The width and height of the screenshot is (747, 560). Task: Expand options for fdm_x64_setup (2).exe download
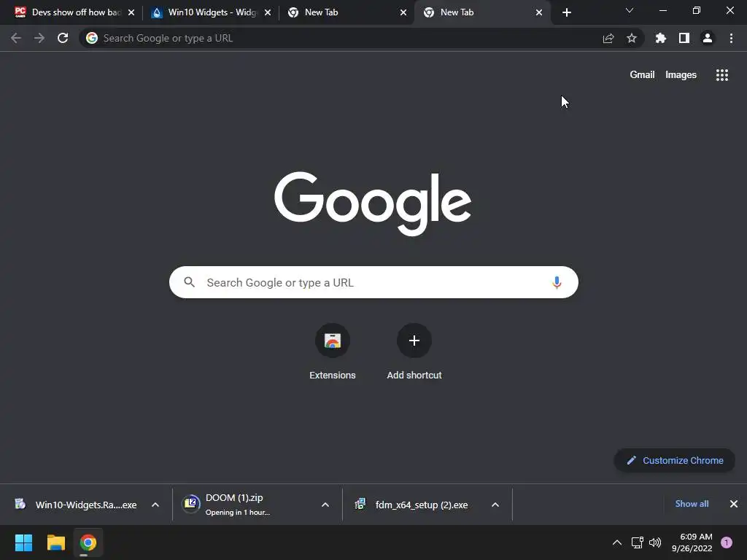[495, 505]
